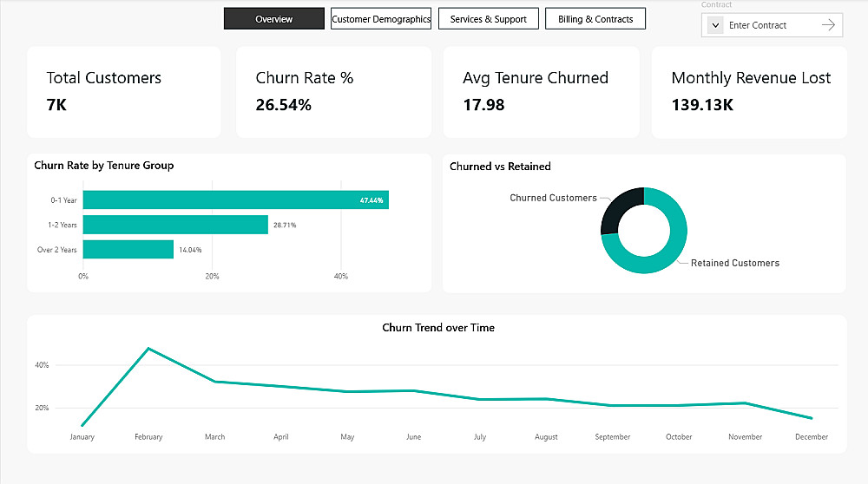
Task: Click the Enter Contract input field
Action: pos(768,25)
